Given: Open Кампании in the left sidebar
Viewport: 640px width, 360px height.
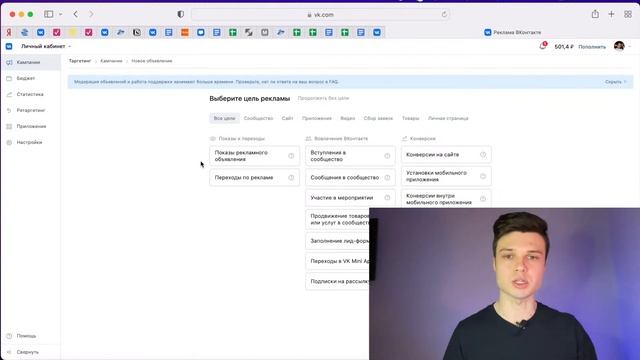Looking at the screenshot, I should pos(31,62).
